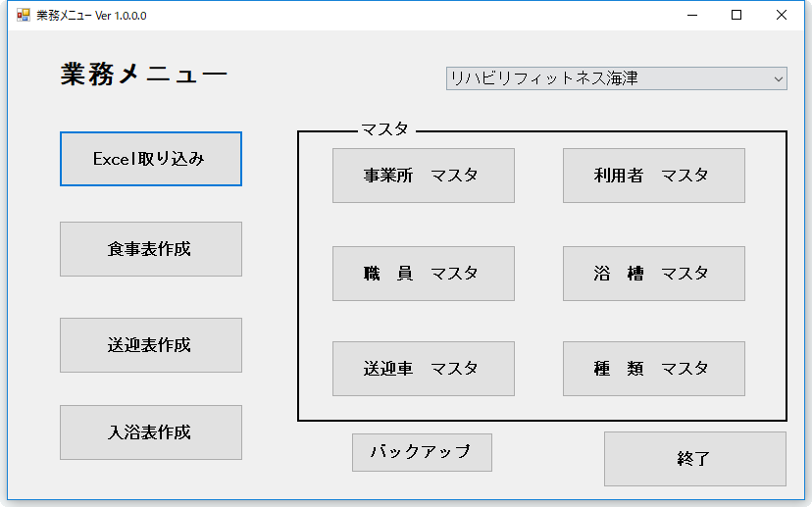The width and height of the screenshot is (812, 507).
Task: Run the バックアップ (backup) button
Action: click(422, 452)
